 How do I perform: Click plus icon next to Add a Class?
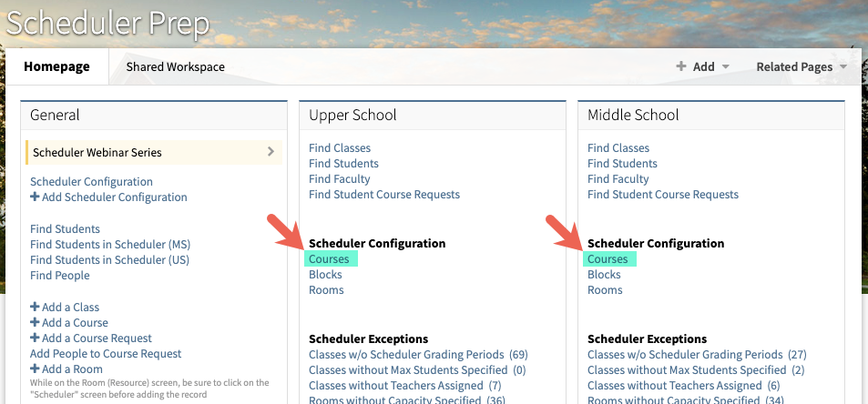[35, 308]
